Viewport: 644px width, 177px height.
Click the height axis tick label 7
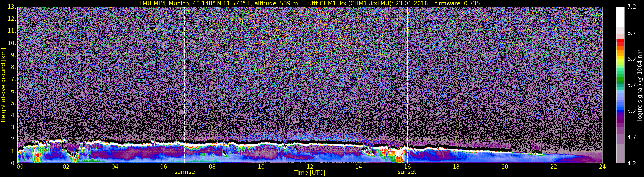pyautogui.click(x=13, y=79)
